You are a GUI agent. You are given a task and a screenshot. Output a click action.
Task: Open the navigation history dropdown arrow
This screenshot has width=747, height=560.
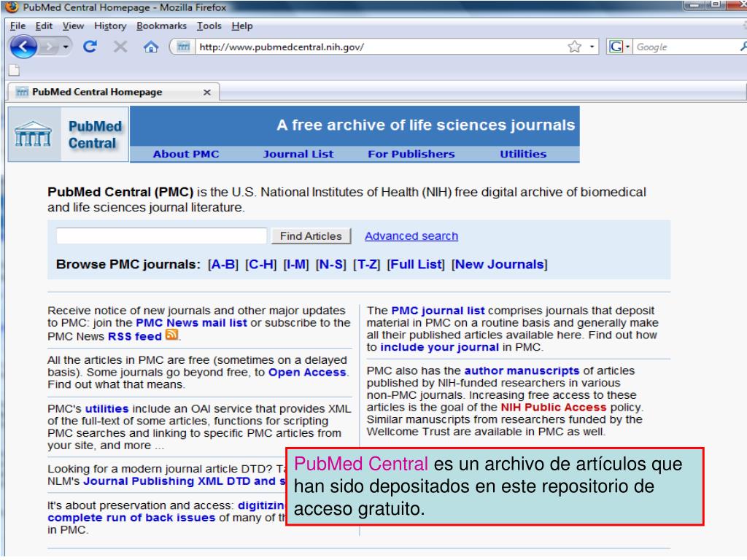(x=65, y=47)
